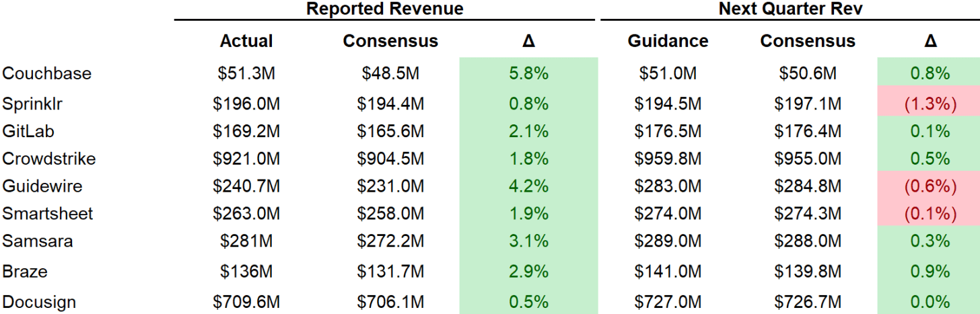Select Guidewire consensus '$231.0M'
Viewport: 980px width, 314px height.
point(390,186)
